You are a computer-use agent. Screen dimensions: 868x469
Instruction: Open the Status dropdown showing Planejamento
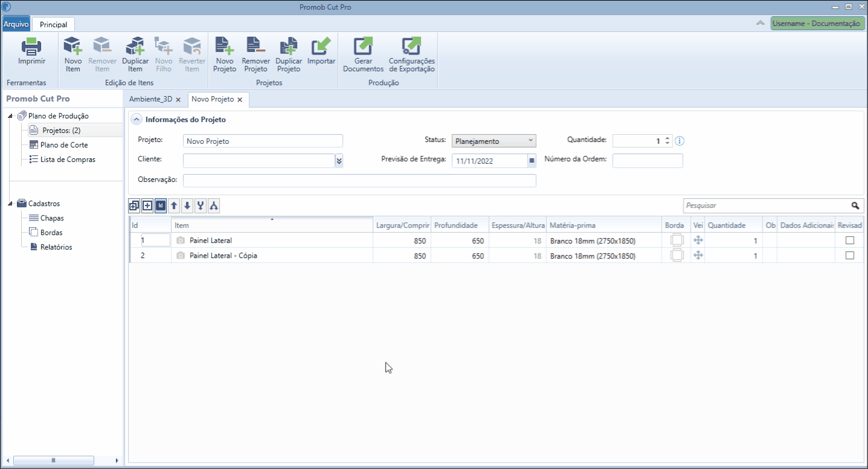[x=494, y=141]
